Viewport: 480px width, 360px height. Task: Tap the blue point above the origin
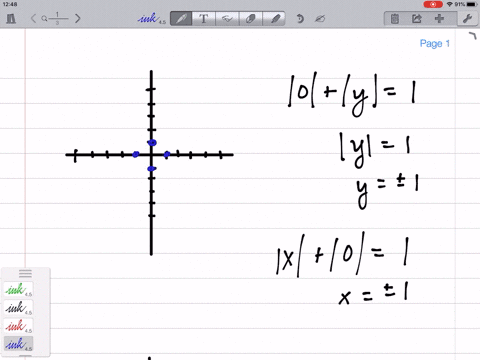click(x=152, y=143)
